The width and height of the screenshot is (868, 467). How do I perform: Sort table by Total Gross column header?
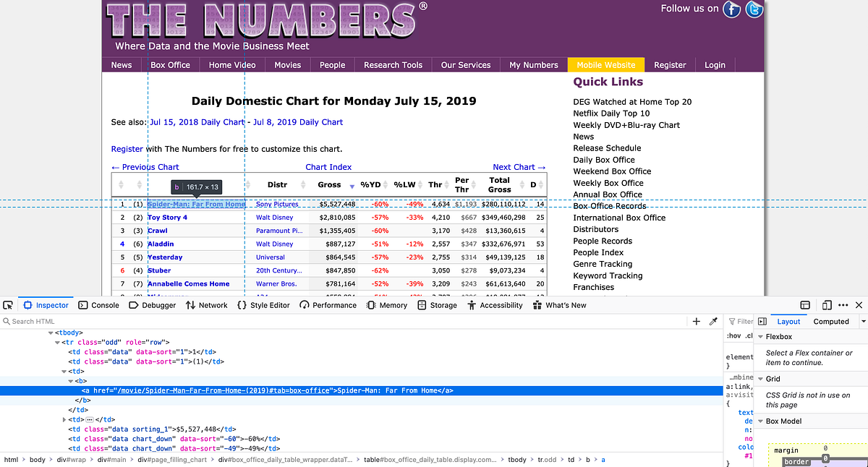point(499,185)
